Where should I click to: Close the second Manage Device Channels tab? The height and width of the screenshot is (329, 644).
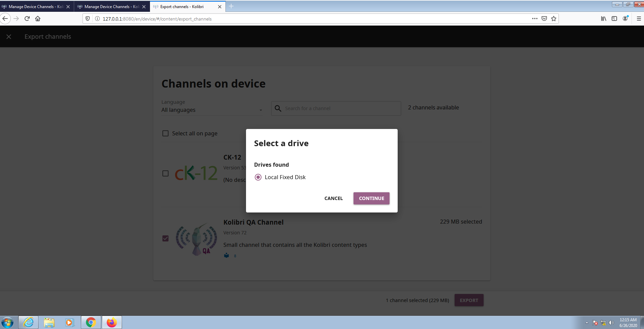pyautogui.click(x=144, y=7)
